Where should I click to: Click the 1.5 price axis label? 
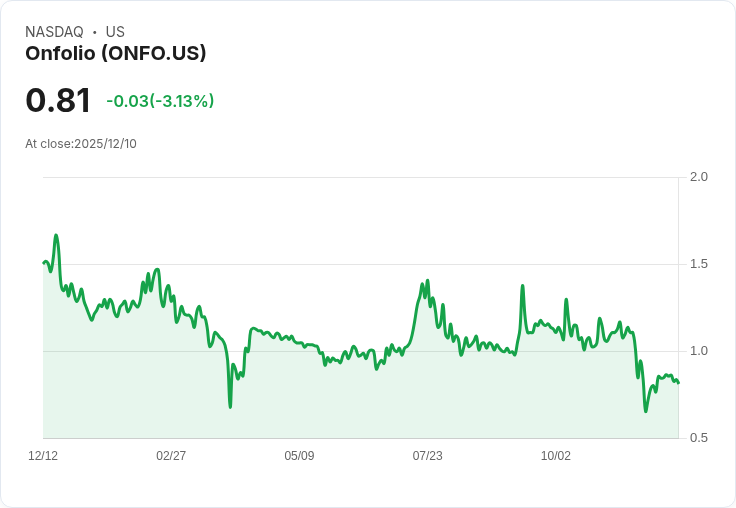click(699, 264)
